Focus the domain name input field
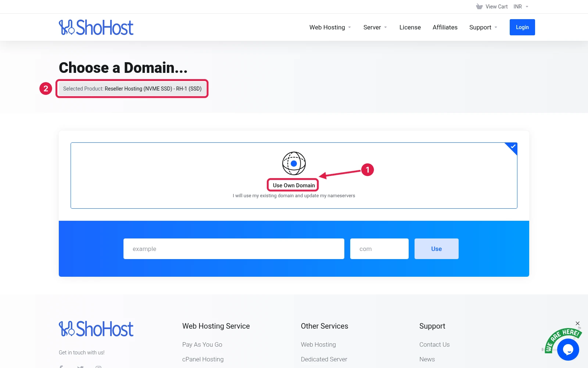 (x=234, y=249)
